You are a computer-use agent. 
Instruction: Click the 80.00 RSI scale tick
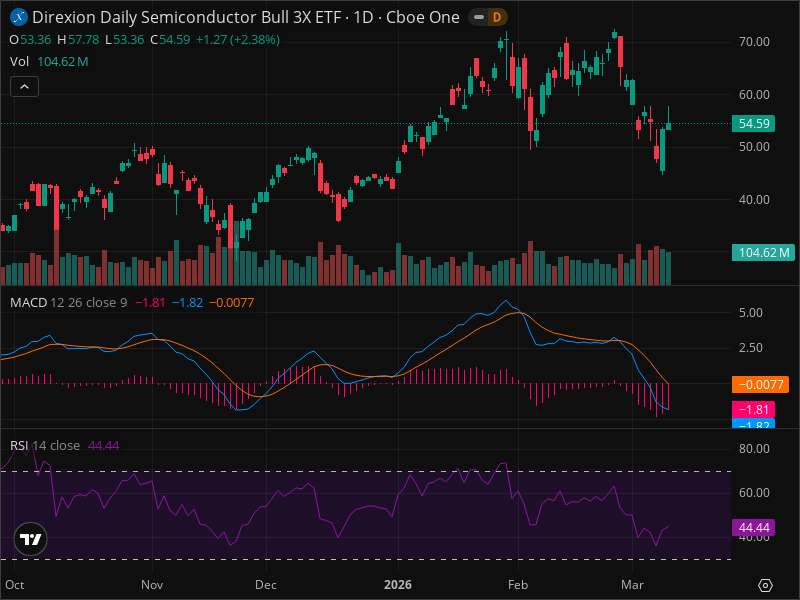(x=754, y=448)
